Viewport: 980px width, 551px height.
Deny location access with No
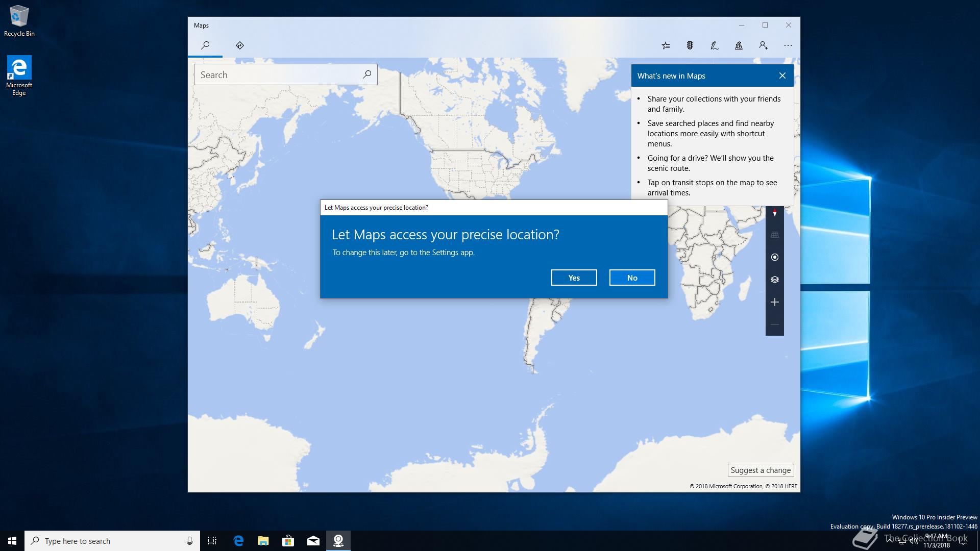632,278
